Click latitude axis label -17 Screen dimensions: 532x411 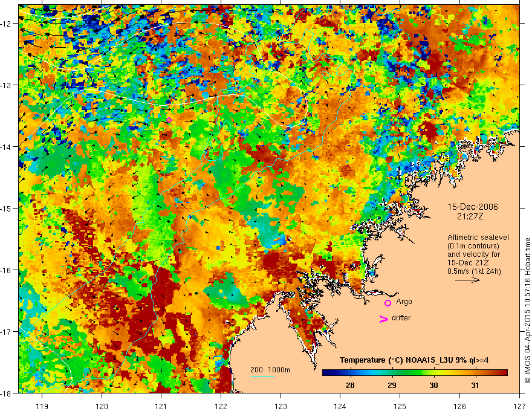7,332
